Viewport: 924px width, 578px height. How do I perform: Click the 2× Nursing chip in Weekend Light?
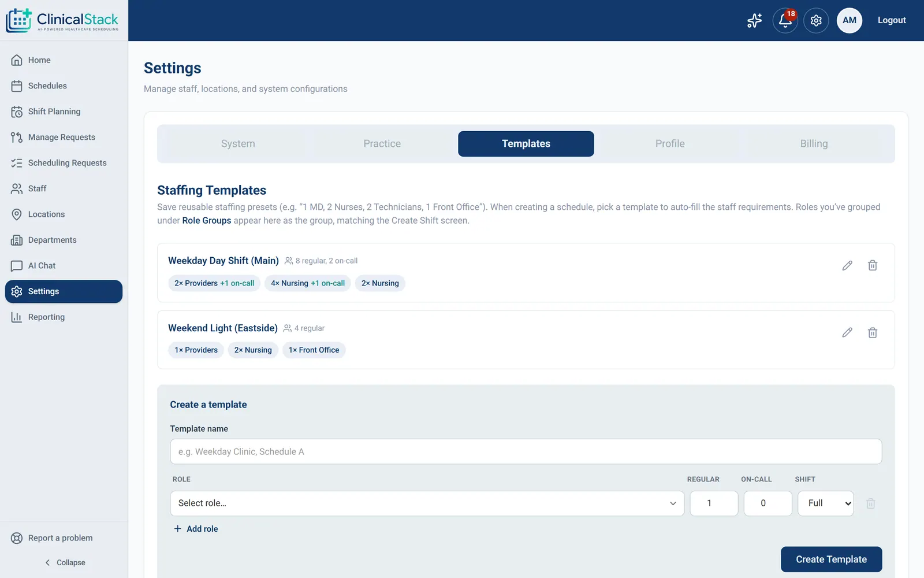coord(253,350)
